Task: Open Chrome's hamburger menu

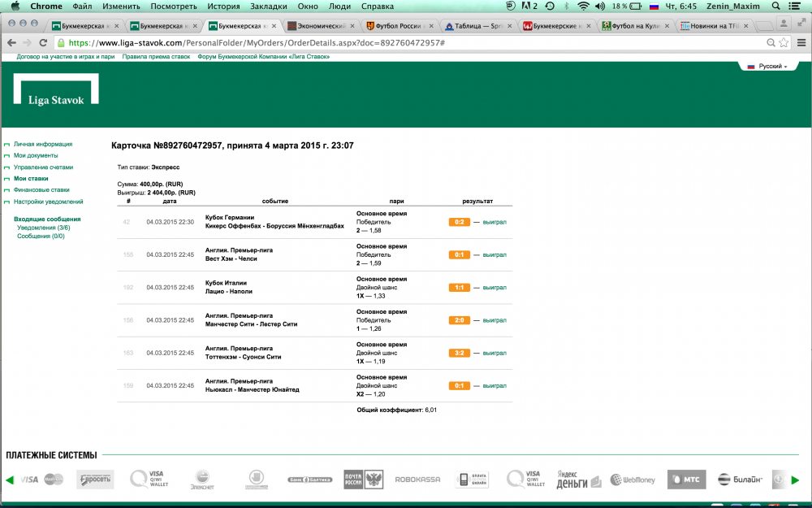Action: pos(801,43)
